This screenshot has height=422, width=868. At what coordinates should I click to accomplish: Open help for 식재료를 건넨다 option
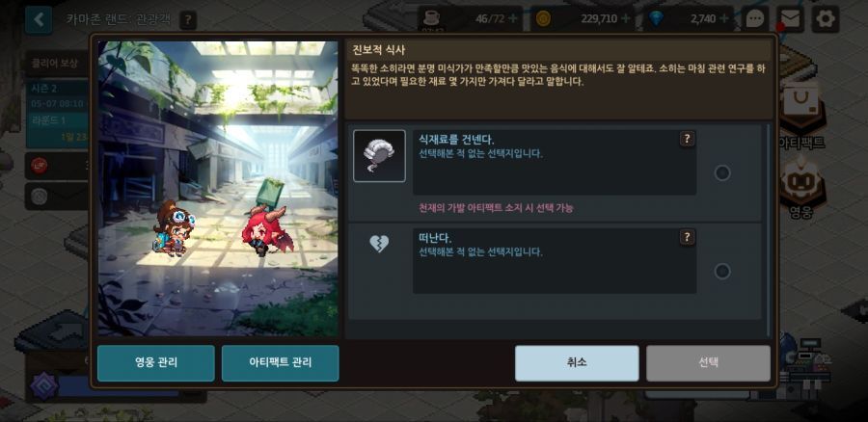point(687,139)
